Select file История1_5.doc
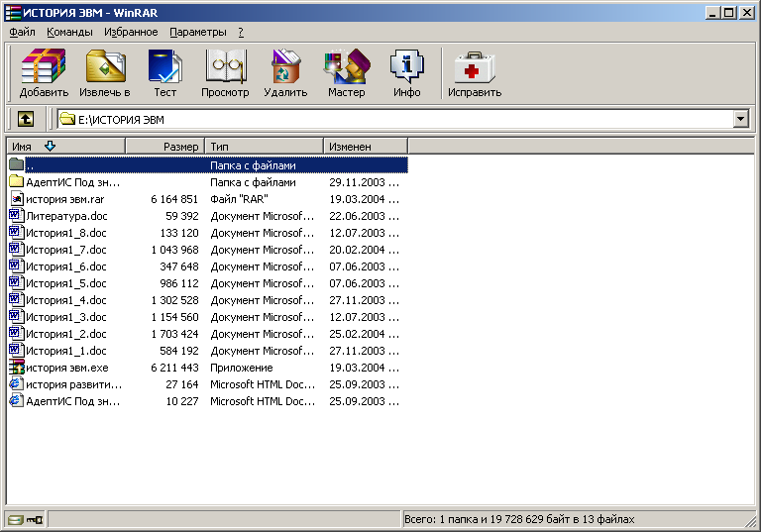The height and width of the screenshot is (532, 761). (x=66, y=283)
